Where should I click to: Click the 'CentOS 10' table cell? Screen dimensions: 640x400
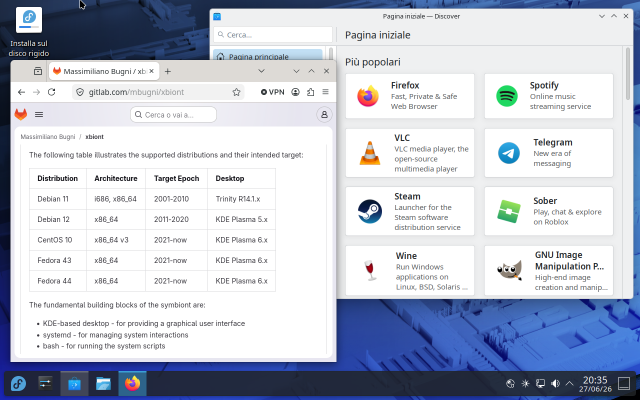coord(58,240)
